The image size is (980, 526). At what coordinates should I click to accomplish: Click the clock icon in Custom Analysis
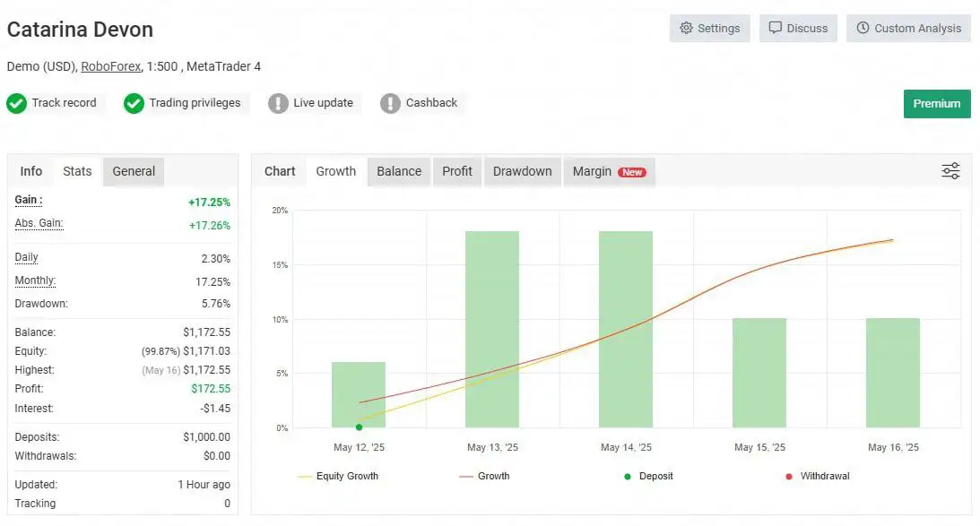(863, 28)
